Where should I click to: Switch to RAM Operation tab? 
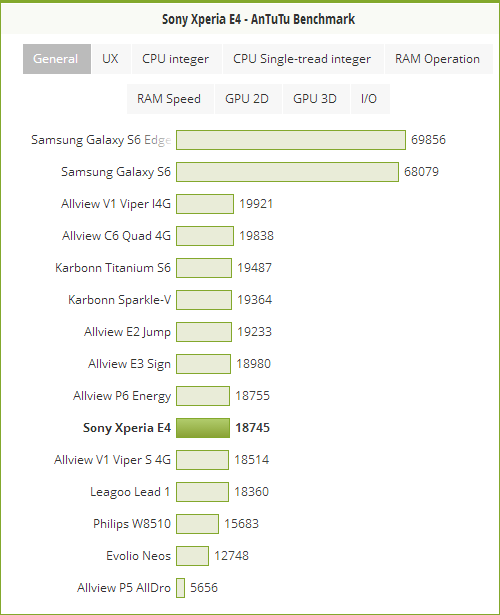pos(438,59)
